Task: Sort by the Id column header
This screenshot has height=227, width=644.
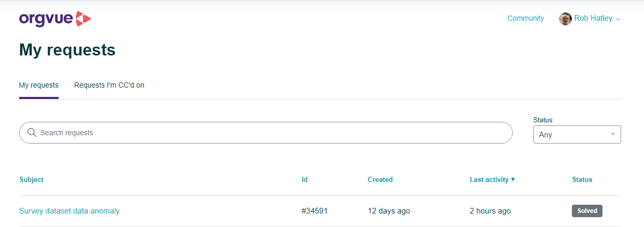Action: click(305, 179)
